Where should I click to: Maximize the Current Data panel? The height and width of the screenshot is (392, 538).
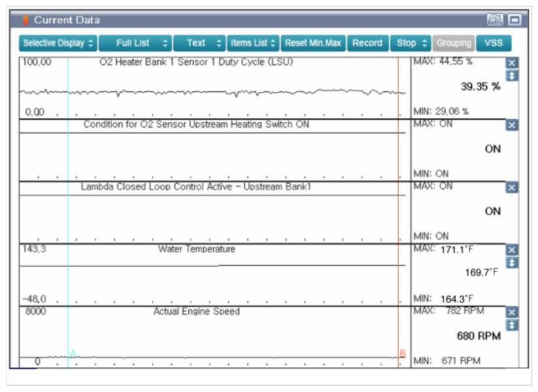(514, 20)
